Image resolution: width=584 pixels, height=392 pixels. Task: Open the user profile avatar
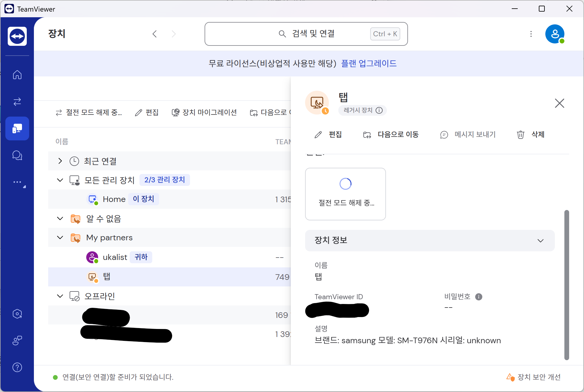point(555,34)
